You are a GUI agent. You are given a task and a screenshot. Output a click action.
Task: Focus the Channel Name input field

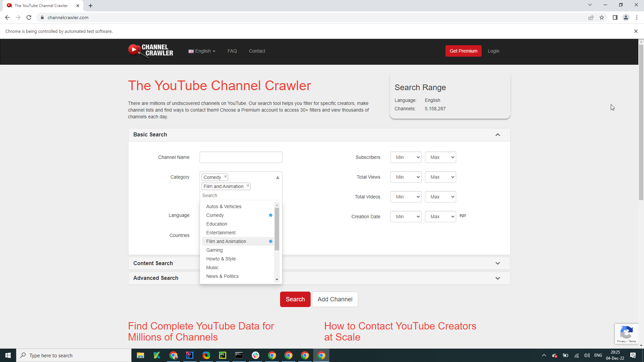241,157
